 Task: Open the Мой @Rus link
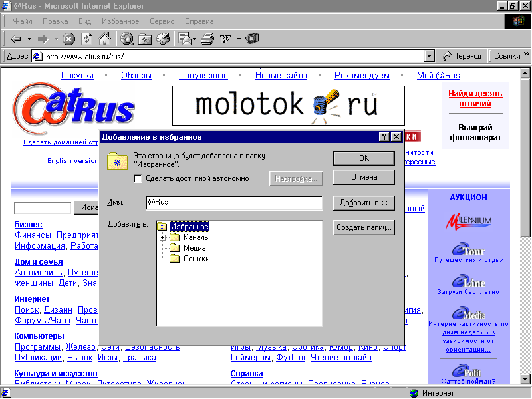pos(438,75)
